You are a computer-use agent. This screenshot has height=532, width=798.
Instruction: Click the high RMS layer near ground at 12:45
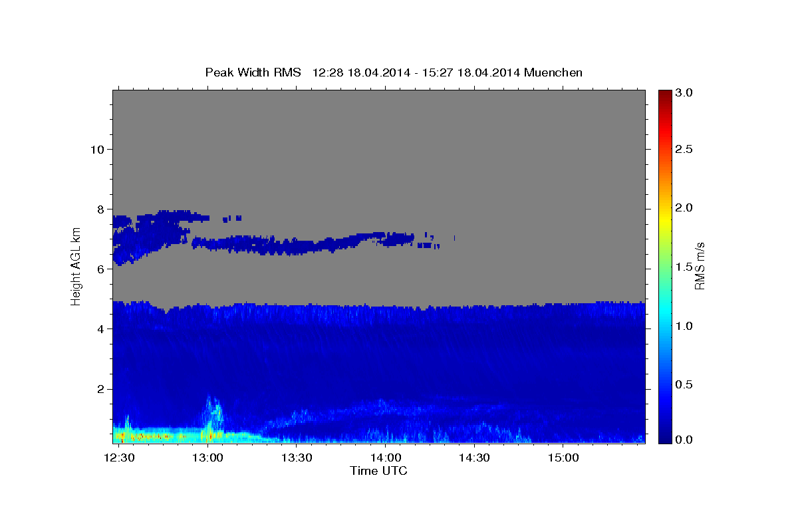coord(163,436)
